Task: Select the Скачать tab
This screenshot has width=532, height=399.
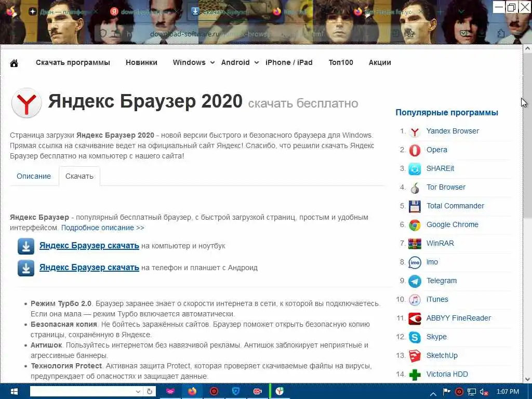Action: coord(79,177)
